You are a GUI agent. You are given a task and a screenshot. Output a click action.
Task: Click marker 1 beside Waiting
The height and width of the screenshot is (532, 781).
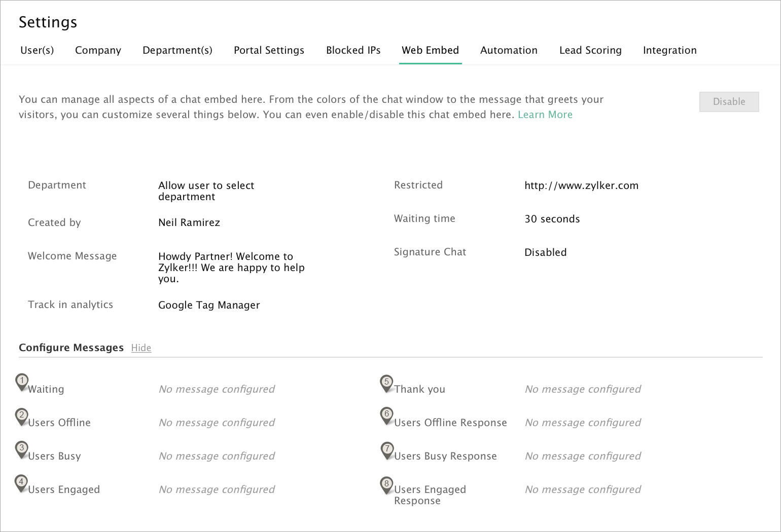point(22,382)
